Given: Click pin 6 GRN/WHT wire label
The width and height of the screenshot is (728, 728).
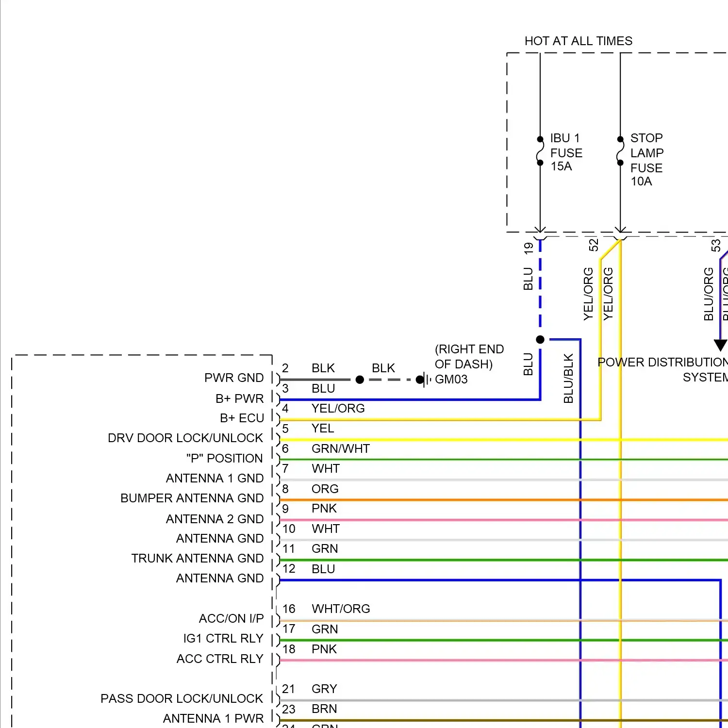Looking at the screenshot, I should [341, 449].
